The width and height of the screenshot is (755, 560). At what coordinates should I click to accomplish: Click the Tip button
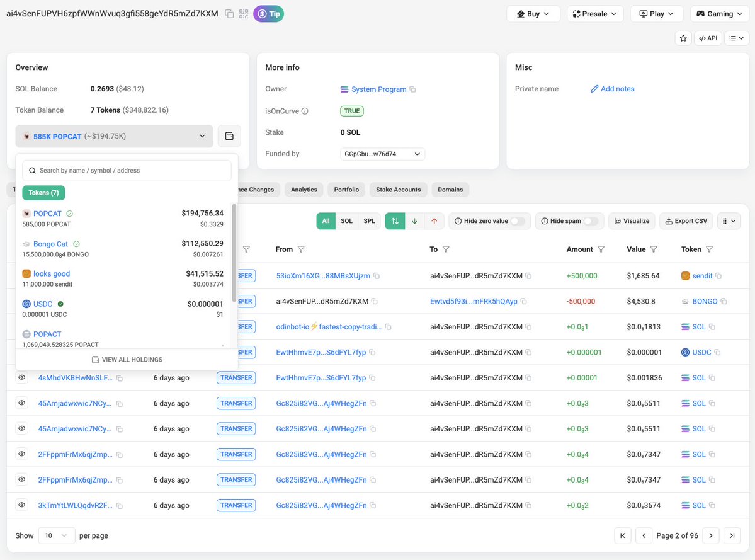(269, 14)
